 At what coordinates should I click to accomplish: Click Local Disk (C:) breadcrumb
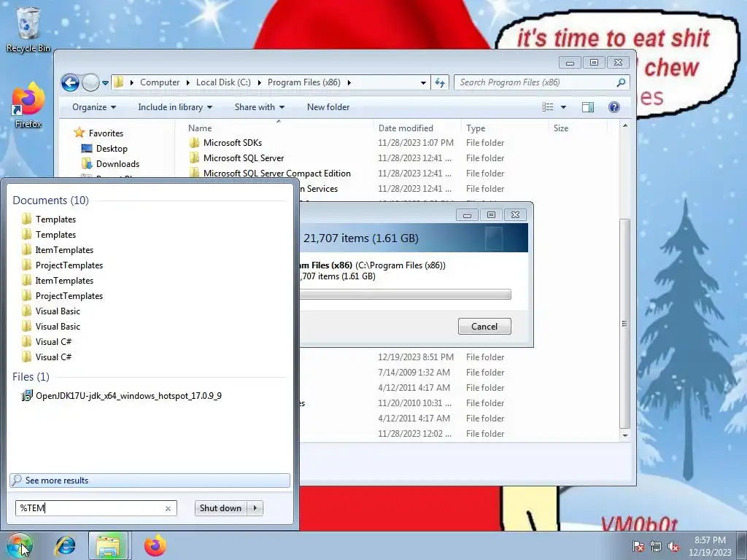[223, 82]
